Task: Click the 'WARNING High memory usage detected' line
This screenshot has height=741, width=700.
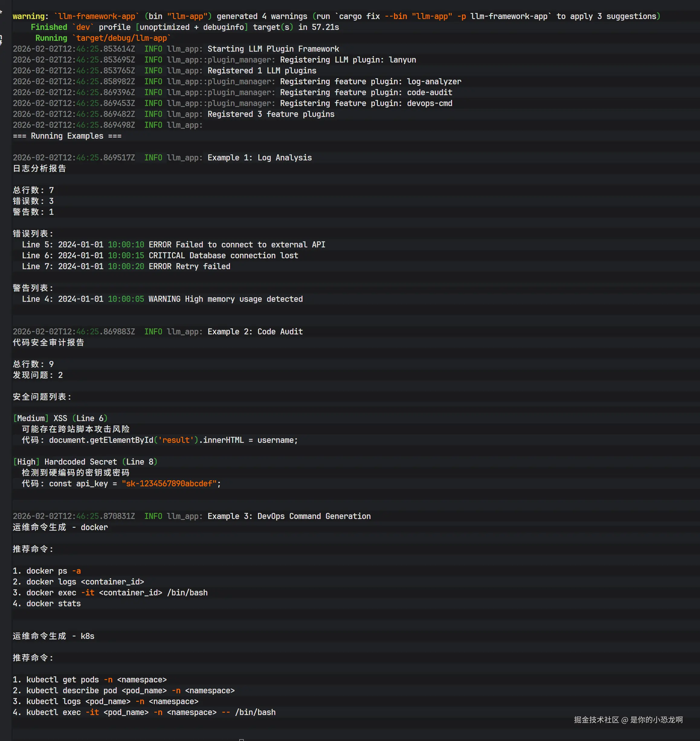Action: 225,299
